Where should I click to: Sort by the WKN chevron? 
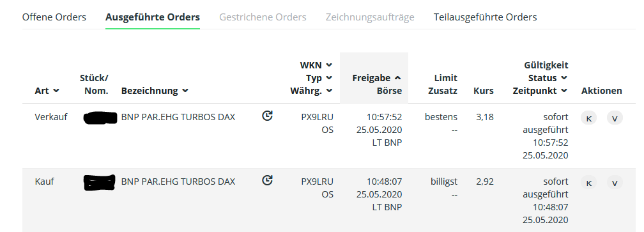(329, 65)
